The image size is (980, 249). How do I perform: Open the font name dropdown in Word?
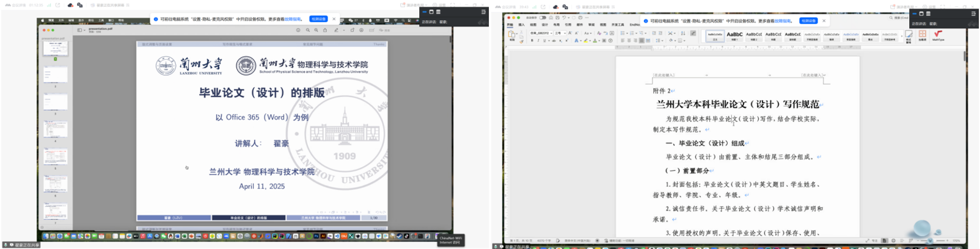pos(541,33)
